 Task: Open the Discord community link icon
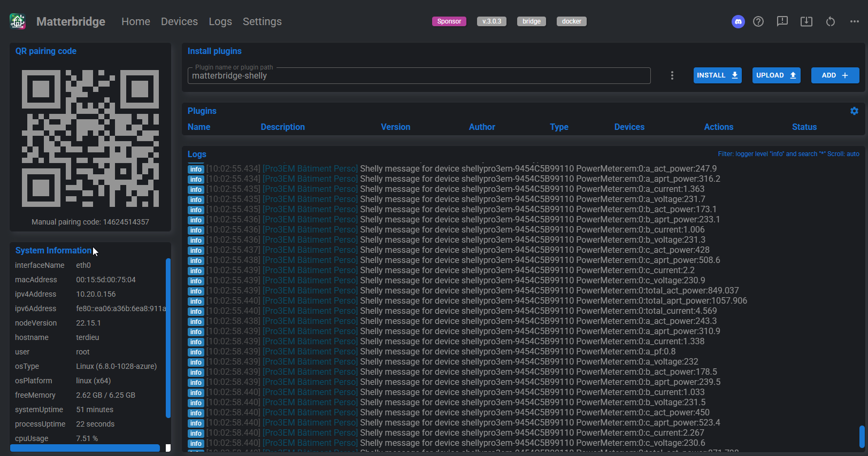coord(738,21)
